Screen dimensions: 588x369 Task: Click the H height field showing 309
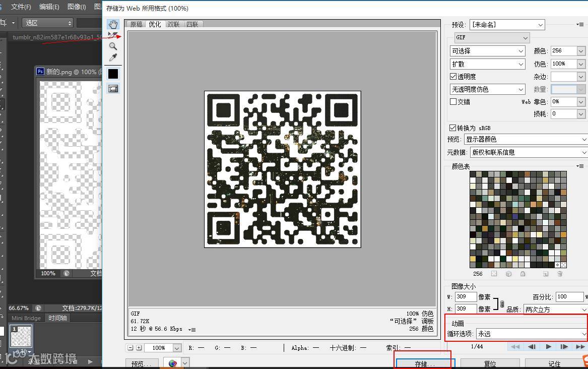(x=466, y=309)
